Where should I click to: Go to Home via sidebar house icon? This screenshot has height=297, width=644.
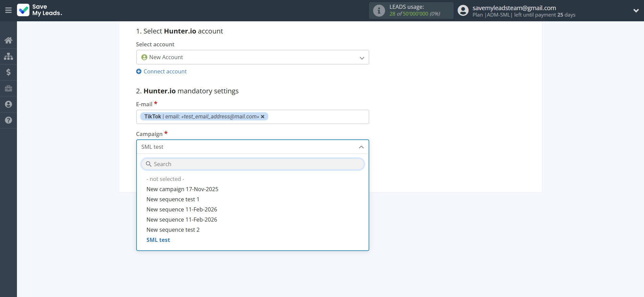[x=8, y=41]
